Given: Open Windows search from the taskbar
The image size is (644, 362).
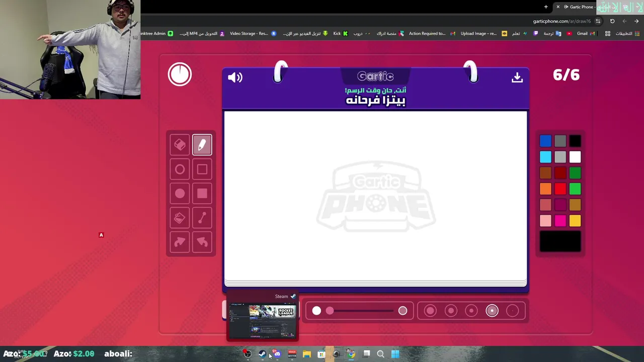Looking at the screenshot, I should pyautogui.click(x=380, y=354).
